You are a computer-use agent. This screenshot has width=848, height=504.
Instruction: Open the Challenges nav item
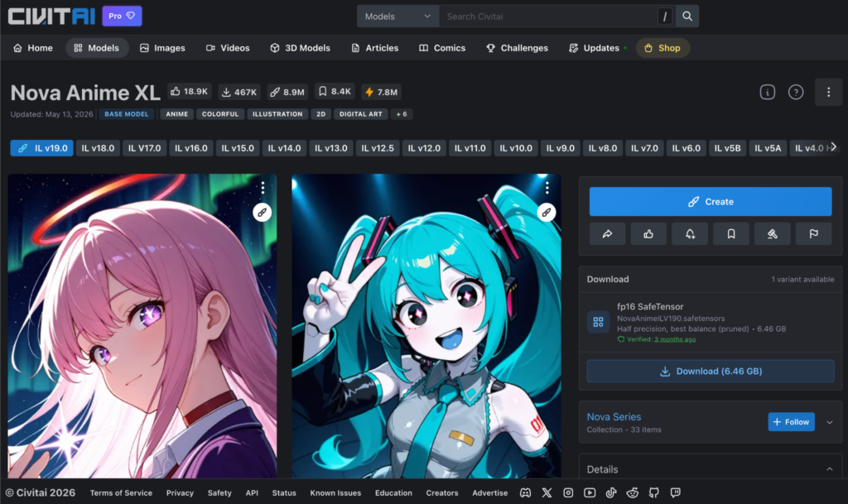tap(517, 48)
